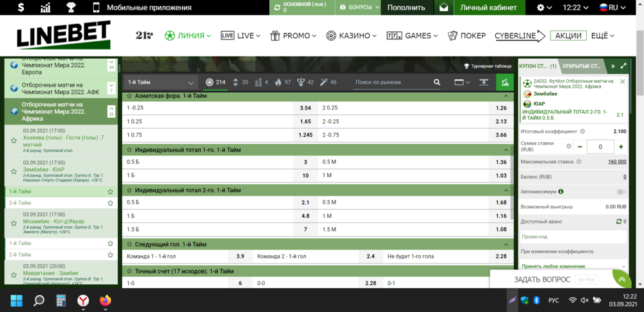This screenshot has width=644, height=312.
Task: Click the Поиск по рынкам search field
Action: (392, 83)
